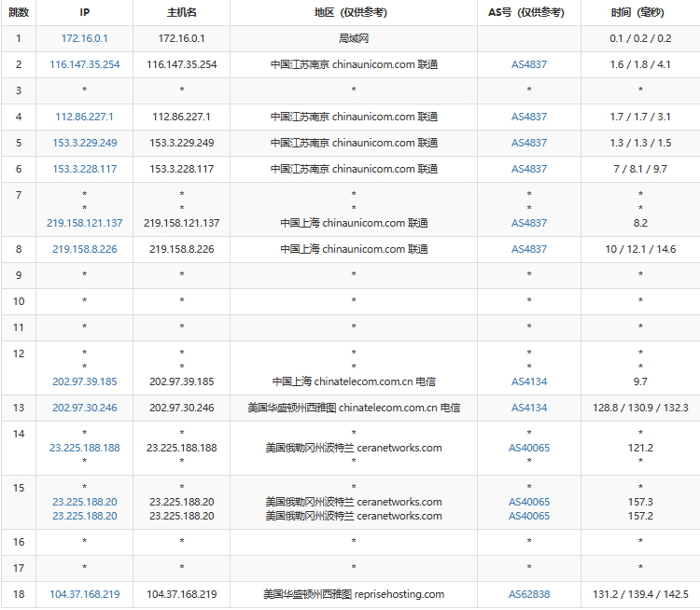The width and height of the screenshot is (700, 610).
Task: Click hop number 16 cell
Action: point(19,542)
